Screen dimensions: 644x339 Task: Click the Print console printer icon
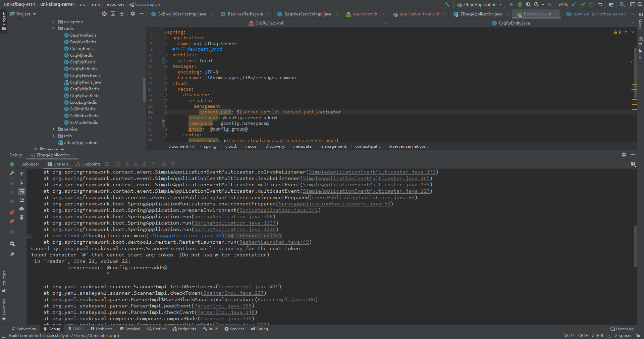[x=22, y=209]
